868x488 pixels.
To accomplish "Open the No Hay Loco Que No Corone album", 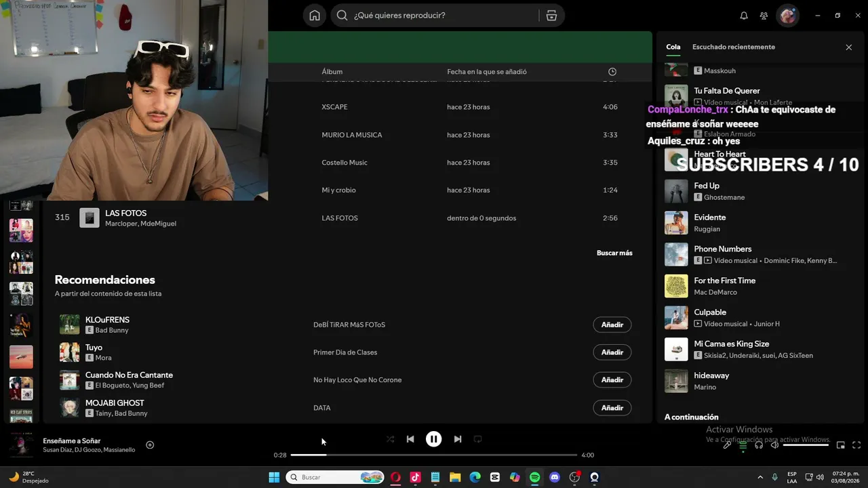I will coord(357,380).
